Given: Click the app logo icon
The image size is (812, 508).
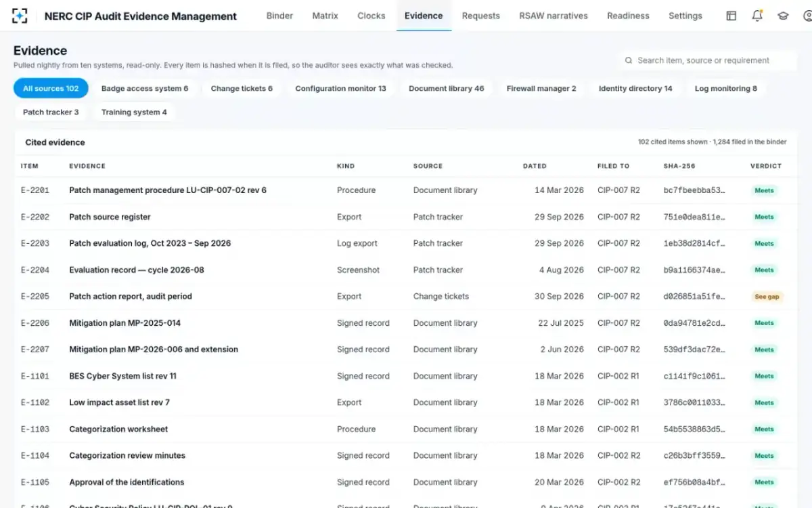Looking at the screenshot, I should click(x=20, y=16).
